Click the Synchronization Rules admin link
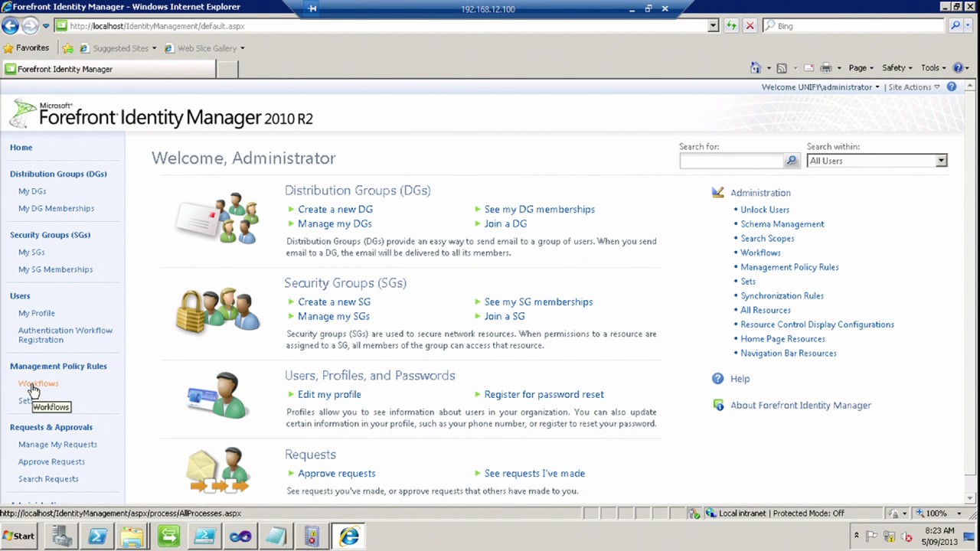980x551 pixels. 782,296
